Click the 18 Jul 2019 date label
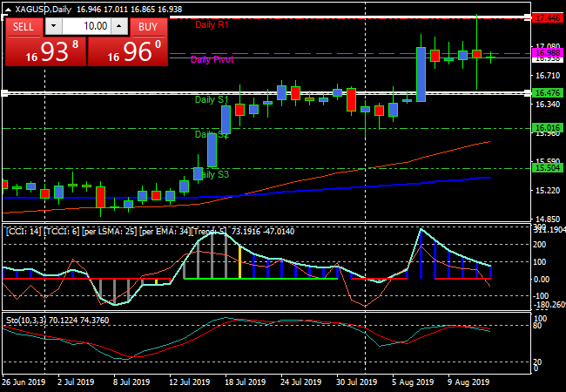This screenshot has width=566, height=392. pos(245,382)
